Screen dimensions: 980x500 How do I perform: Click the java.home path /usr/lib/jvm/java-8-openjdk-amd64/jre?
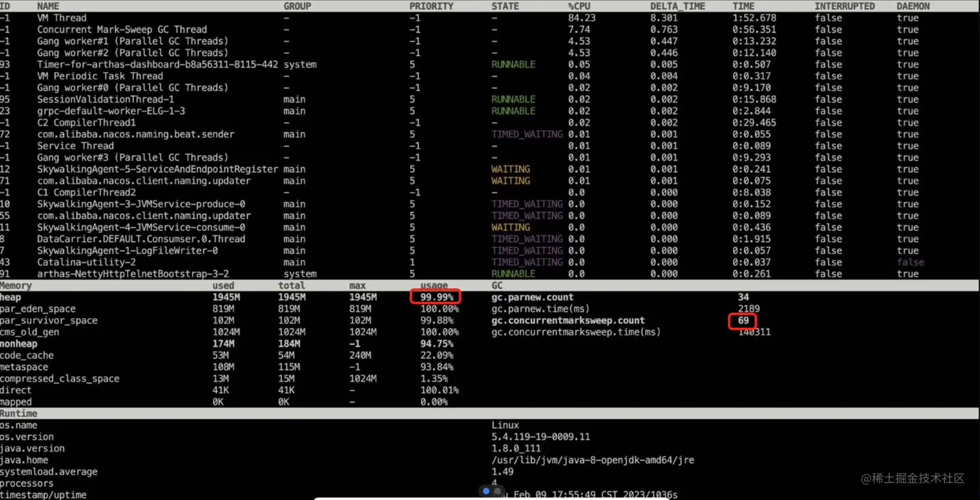click(x=592, y=460)
